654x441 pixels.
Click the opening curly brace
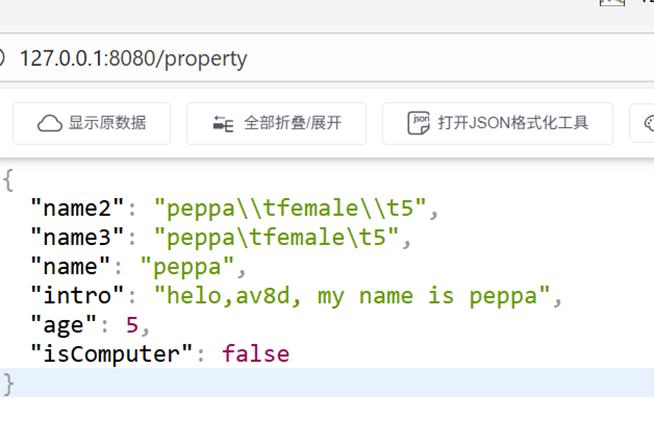pyautogui.click(x=8, y=180)
